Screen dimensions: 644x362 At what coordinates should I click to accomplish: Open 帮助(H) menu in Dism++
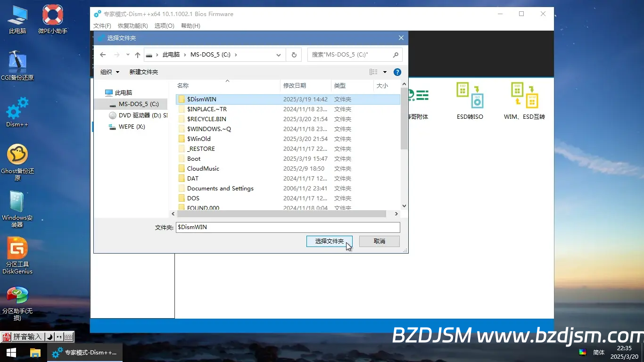coord(190,26)
